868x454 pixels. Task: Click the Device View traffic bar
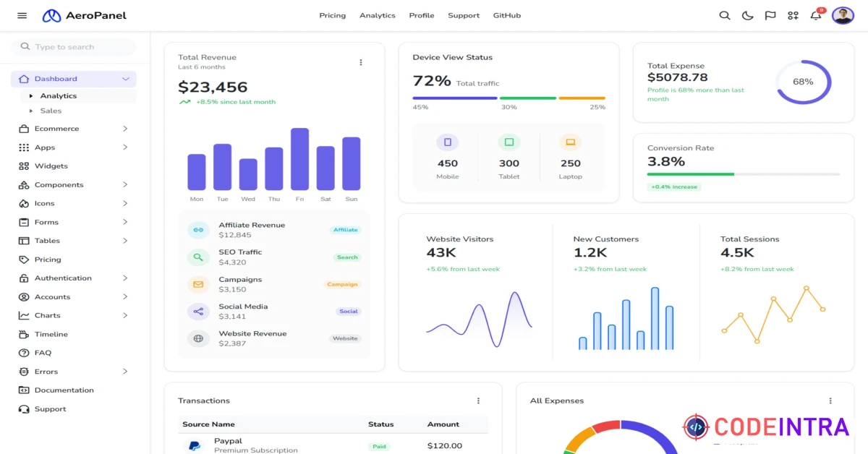tap(509, 98)
